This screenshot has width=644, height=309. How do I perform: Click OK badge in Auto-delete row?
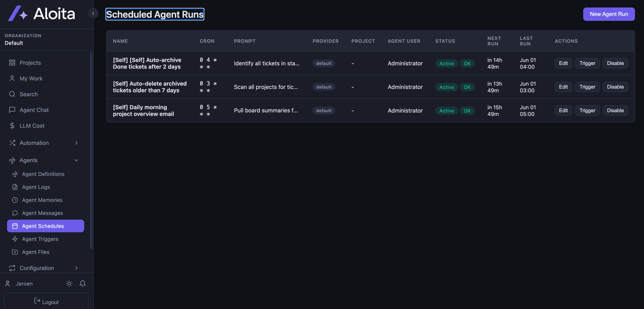click(x=467, y=87)
